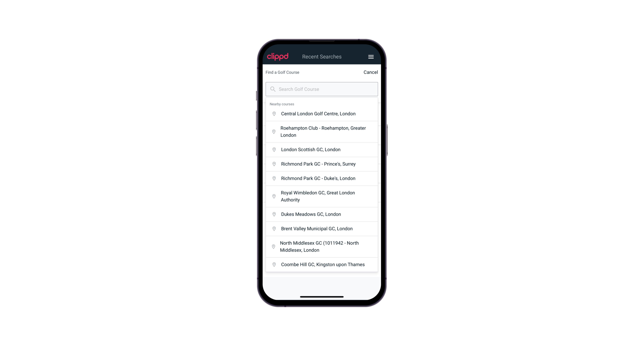644x346 pixels.
Task: Tap the location pin for Brent Valley Municipal GC
Action: (x=273, y=228)
